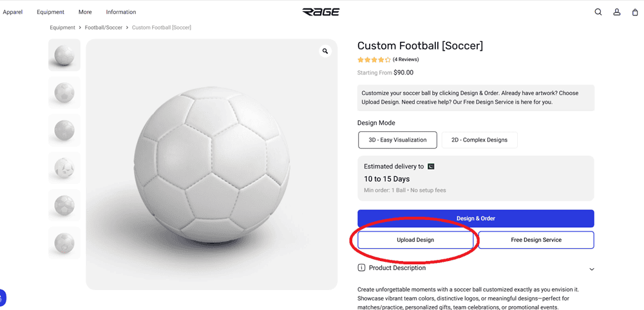Select 2D - Complex Designs mode
This screenshot has width=644, height=310.
point(479,140)
